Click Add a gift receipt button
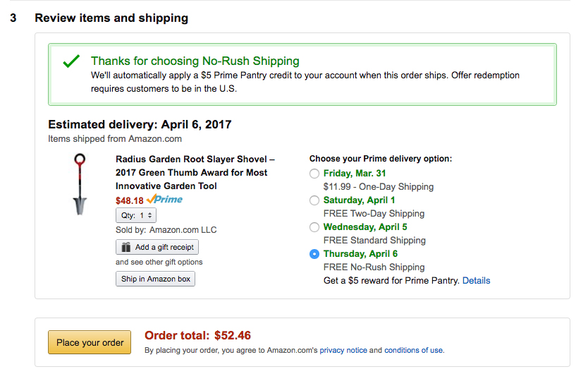 click(x=157, y=247)
